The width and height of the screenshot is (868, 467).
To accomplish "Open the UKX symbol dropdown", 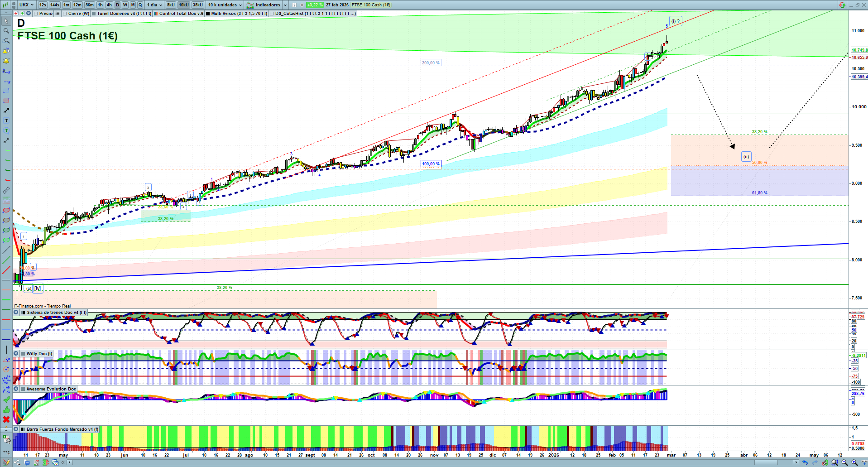I will point(26,5).
